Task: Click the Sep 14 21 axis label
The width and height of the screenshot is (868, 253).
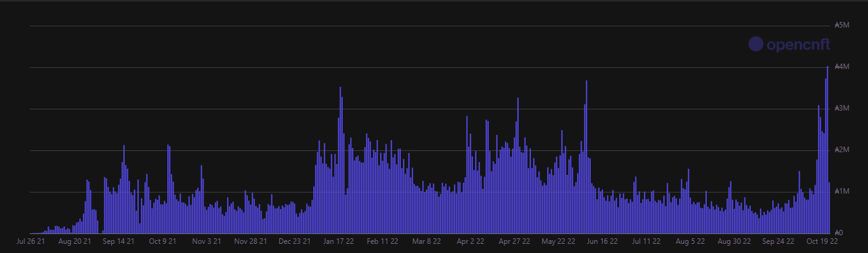Action: click(x=119, y=241)
